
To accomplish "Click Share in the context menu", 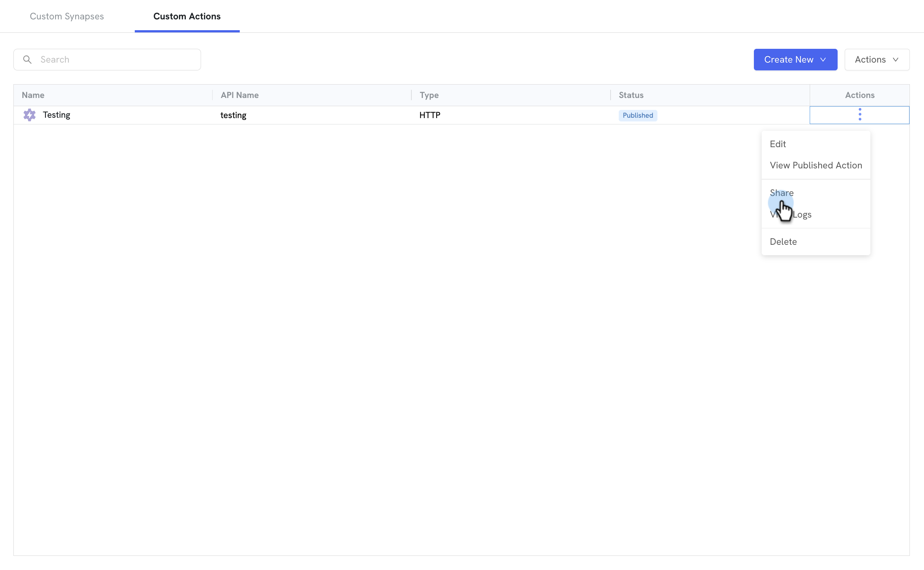I will click(816, 193).
